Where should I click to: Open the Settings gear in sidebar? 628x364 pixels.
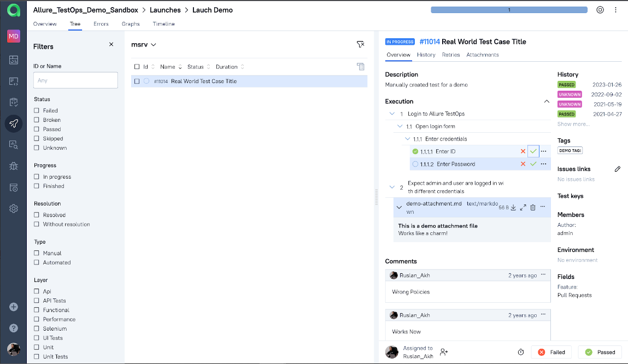pyautogui.click(x=14, y=208)
